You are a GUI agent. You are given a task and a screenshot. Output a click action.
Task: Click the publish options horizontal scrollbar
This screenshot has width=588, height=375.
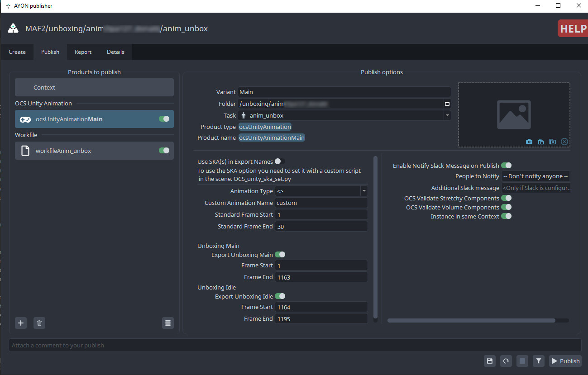click(x=471, y=320)
